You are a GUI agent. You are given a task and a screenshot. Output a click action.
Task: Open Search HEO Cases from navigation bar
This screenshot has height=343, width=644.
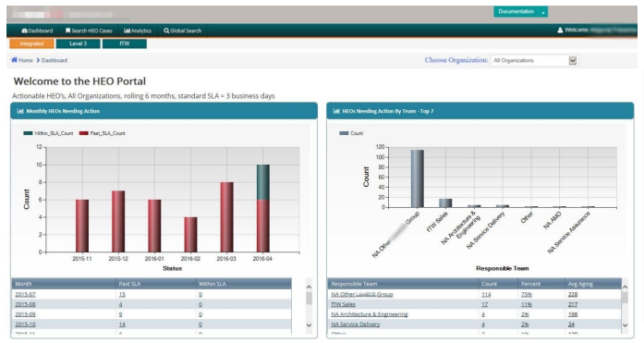click(89, 31)
